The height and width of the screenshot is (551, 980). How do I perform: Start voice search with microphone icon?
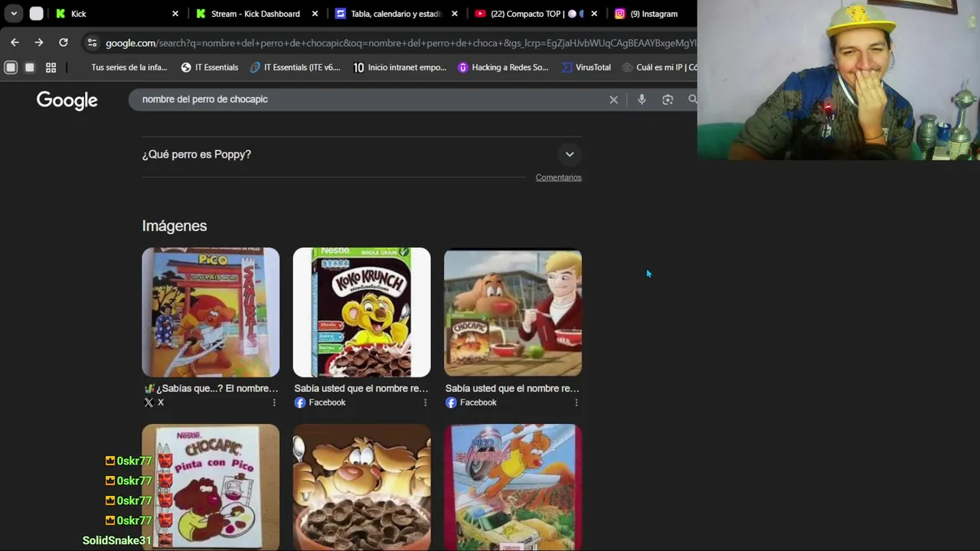pos(642,99)
